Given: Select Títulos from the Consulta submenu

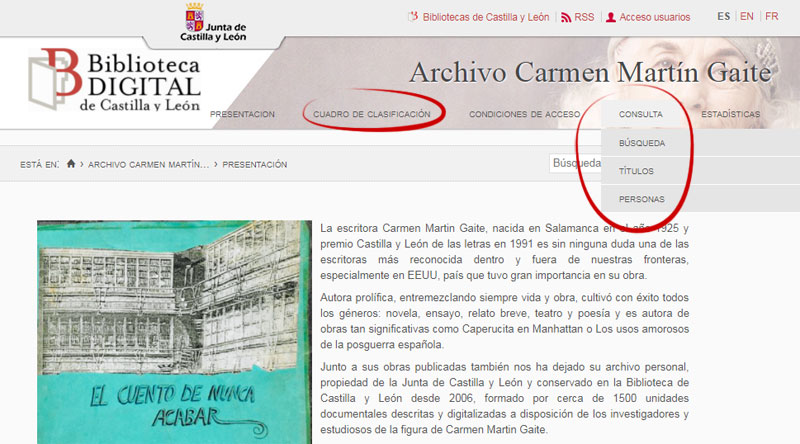Looking at the screenshot, I should coord(636,171).
